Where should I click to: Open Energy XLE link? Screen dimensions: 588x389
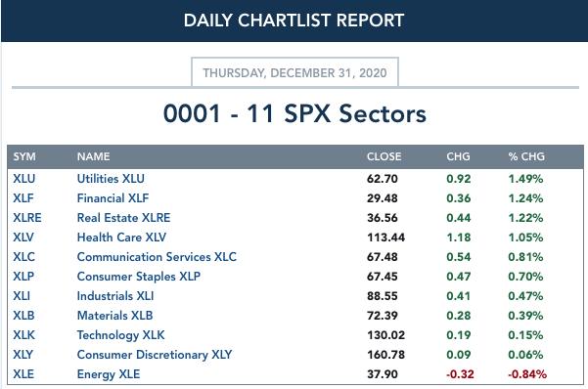pos(109,374)
